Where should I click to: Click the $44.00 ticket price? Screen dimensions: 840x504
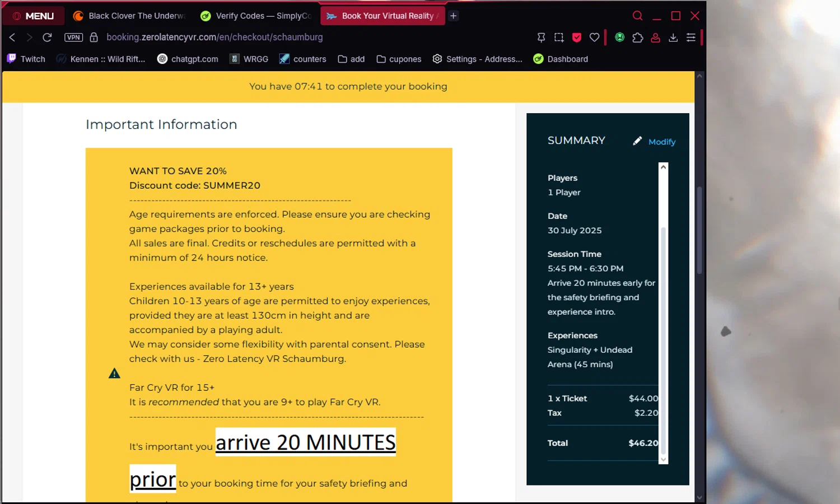click(643, 398)
